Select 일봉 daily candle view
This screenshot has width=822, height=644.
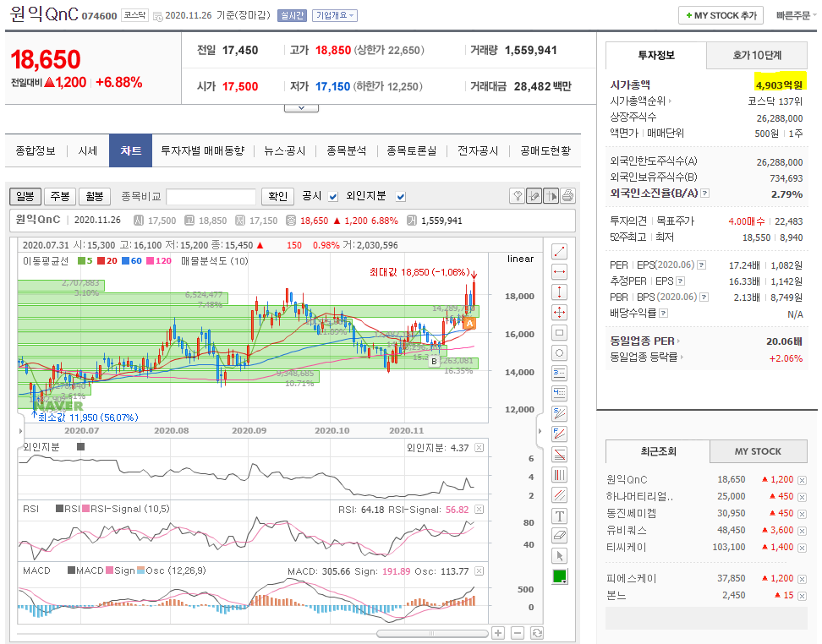pyautogui.click(x=25, y=197)
